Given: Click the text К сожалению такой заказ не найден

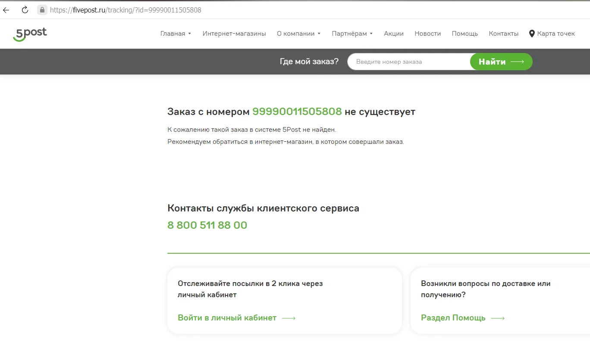Looking at the screenshot, I should tap(251, 129).
